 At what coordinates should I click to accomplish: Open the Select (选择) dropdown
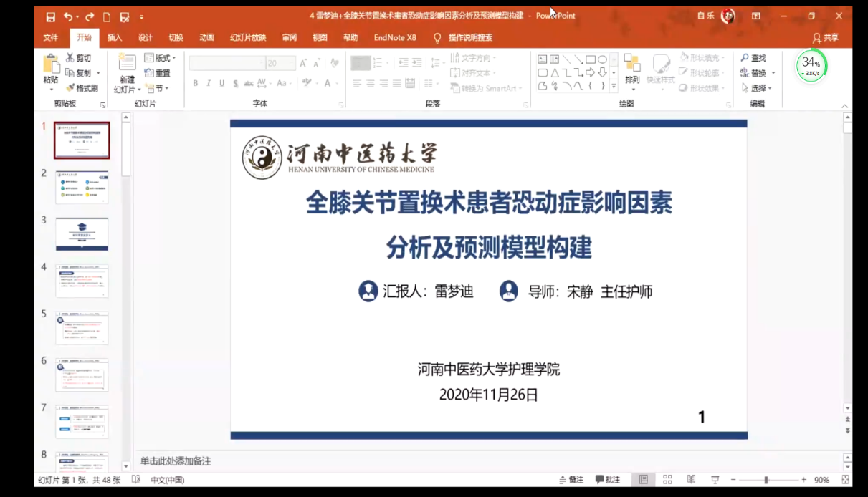(756, 88)
